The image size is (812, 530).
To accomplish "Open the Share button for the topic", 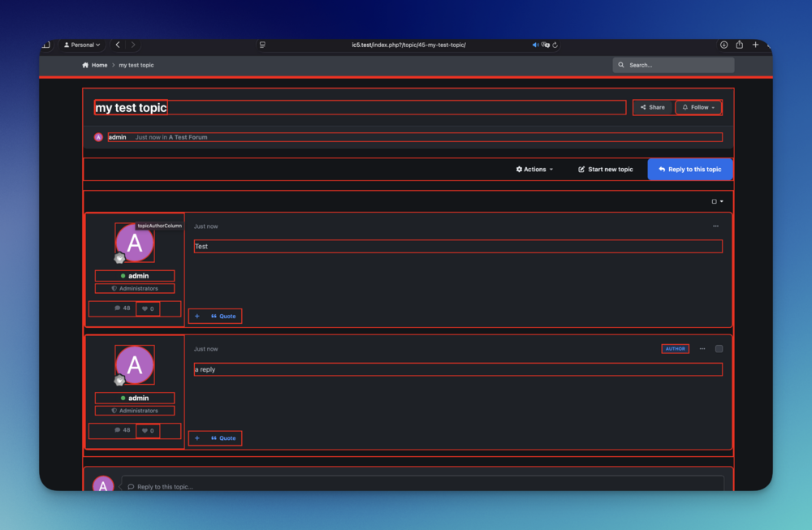I will click(x=653, y=107).
